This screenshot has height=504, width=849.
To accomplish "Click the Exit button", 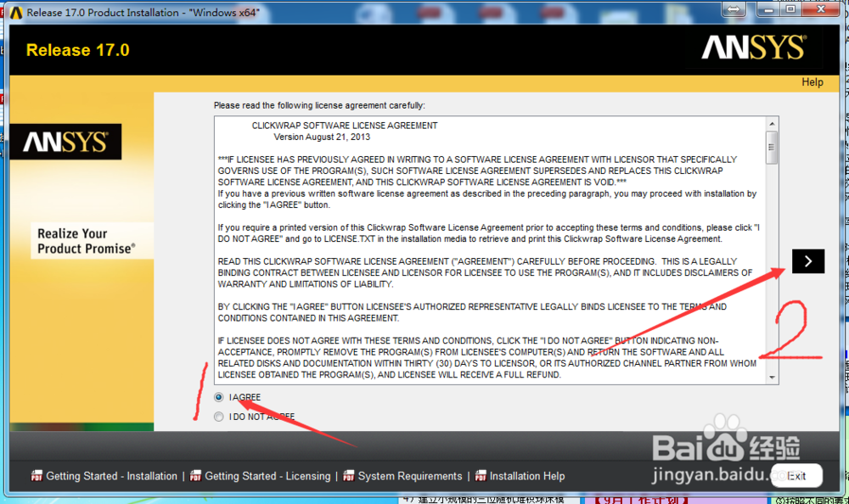I will coord(796,476).
